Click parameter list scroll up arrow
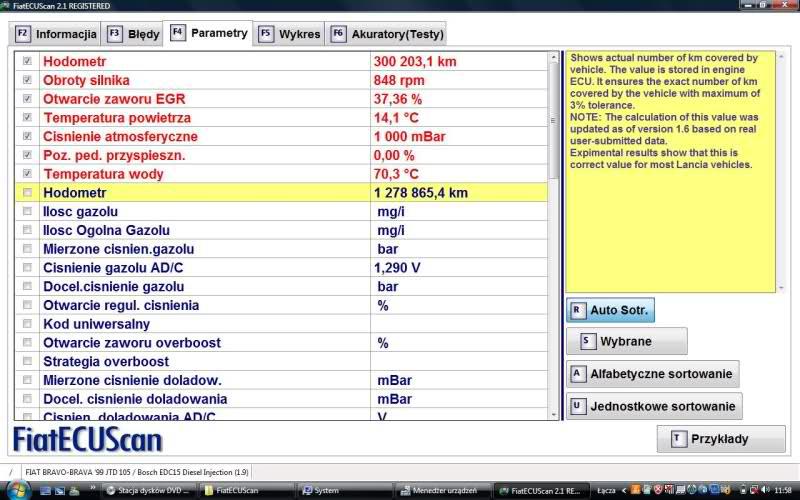The width and height of the screenshot is (800, 500). 554,58
